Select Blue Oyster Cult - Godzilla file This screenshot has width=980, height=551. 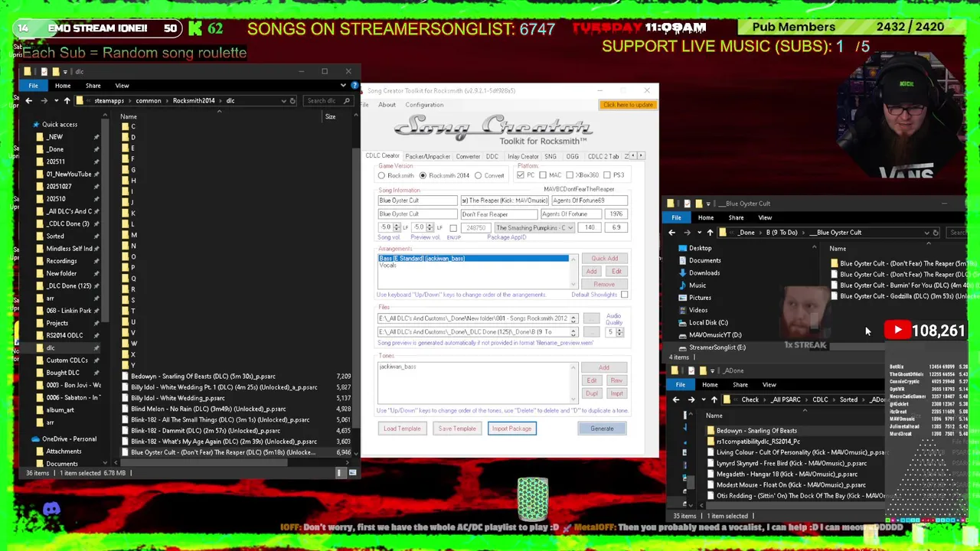pos(903,296)
